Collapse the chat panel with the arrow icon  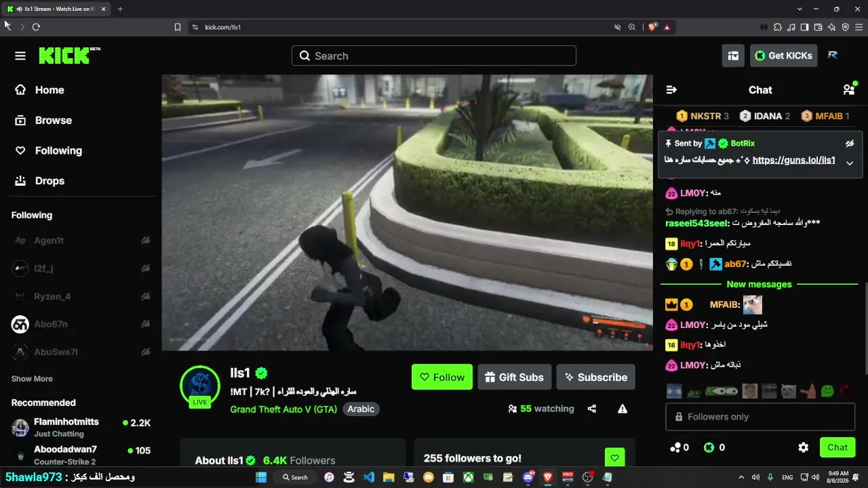[671, 89]
